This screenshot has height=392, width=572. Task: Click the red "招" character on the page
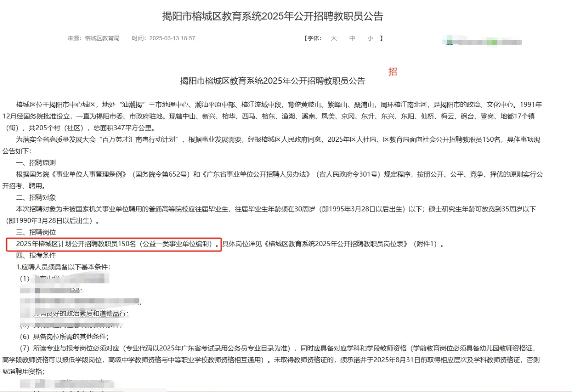392,72
